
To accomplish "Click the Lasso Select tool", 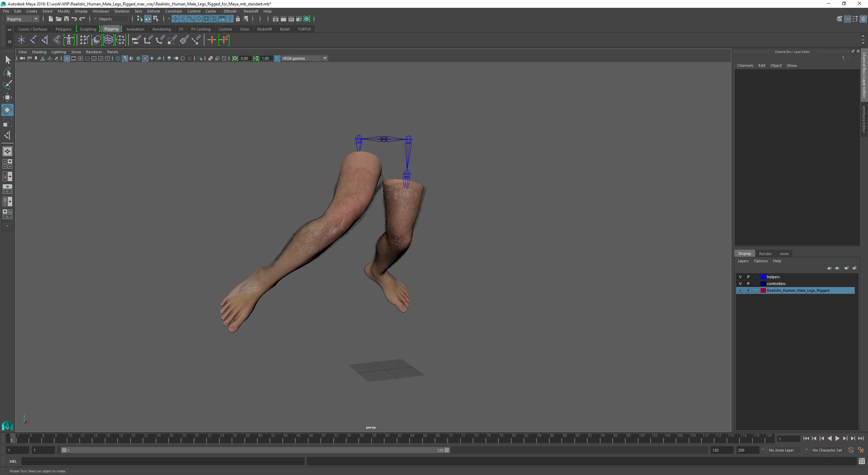I will 7,72.
